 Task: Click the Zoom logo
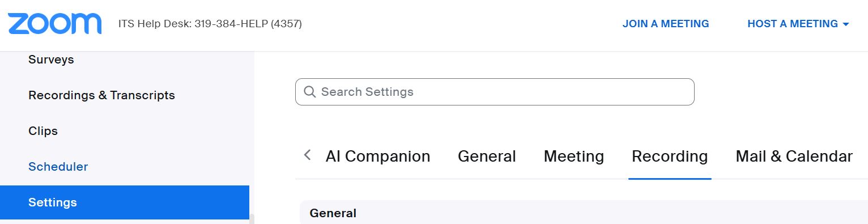click(x=54, y=24)
